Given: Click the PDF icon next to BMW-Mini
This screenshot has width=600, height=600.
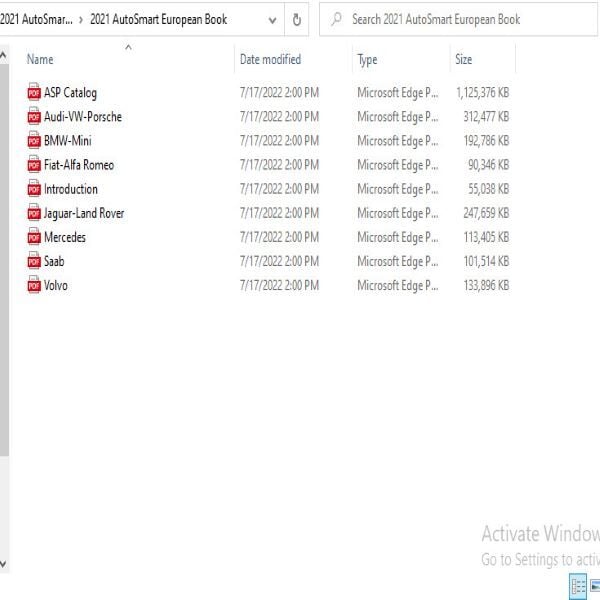Looking at the screenshot, I should (34, 140).
